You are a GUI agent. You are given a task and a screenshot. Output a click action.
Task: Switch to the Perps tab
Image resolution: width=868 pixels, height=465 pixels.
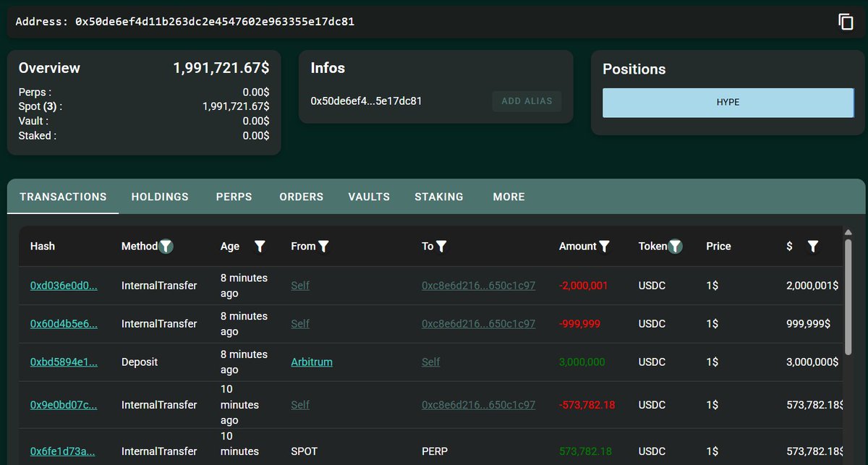click(234, 197)
